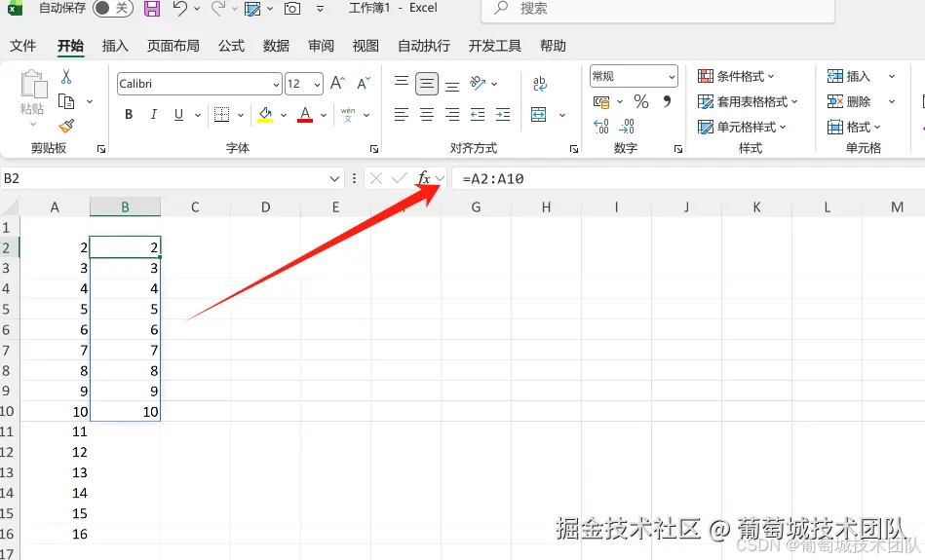Align text right in cell
The image size is (925, 560).
pos(452,114)
